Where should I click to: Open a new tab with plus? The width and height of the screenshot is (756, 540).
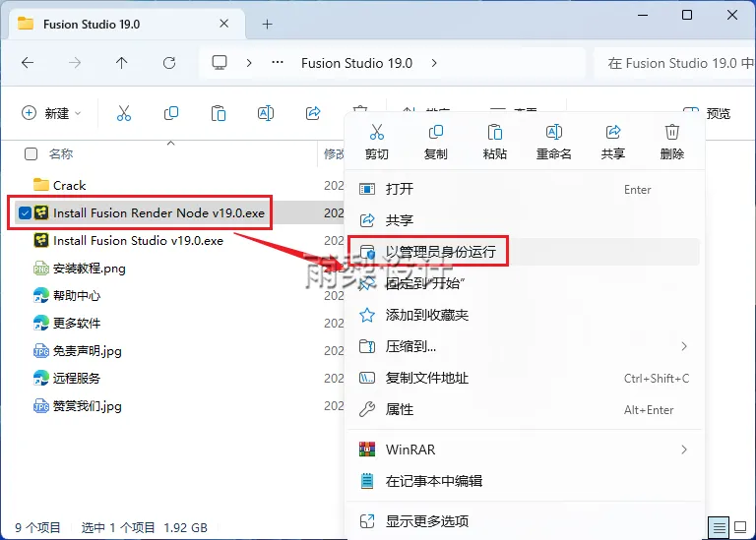[267, 24]
